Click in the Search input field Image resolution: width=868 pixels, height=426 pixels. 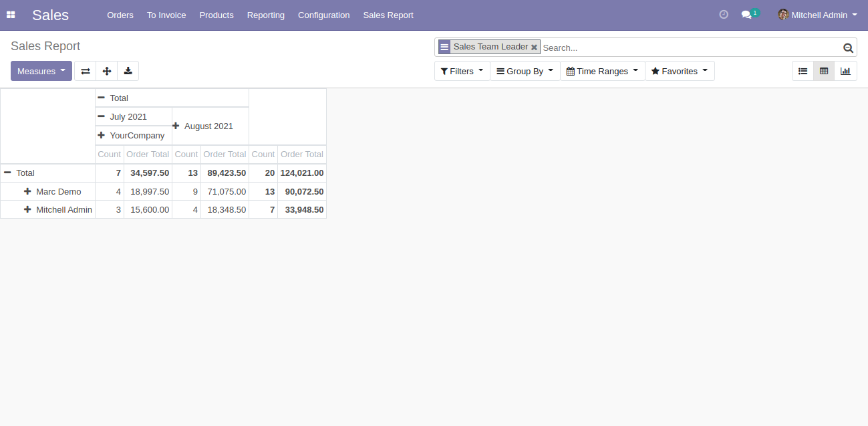click(x=688, y=47)
